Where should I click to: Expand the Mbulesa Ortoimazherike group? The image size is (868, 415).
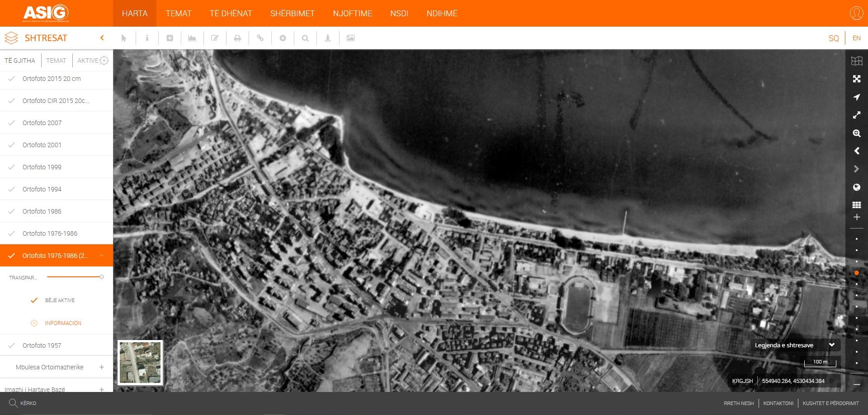pyautogui.click(x=102, y=367)
